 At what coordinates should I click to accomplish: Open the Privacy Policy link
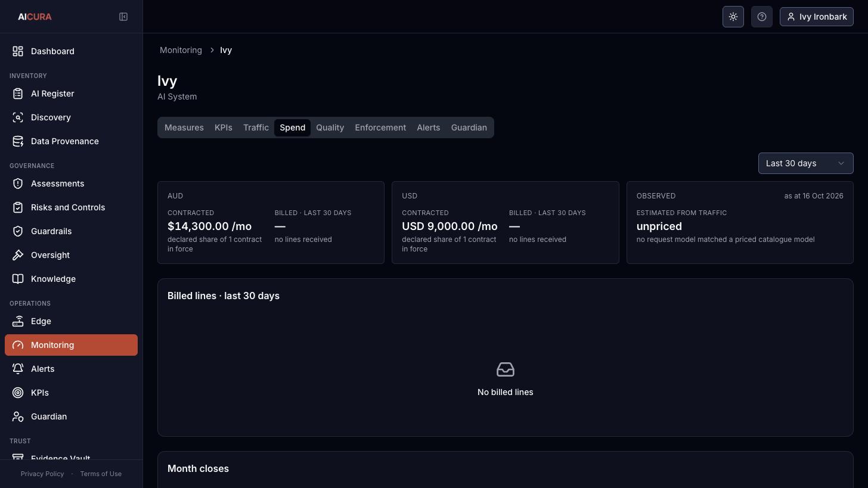[x=42, y=474]
